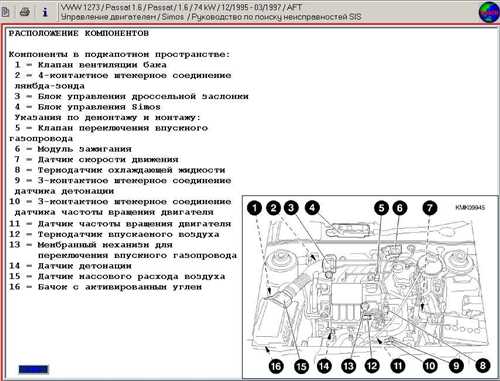Select item '9 = 3-контактное штекерное соединение'
Image resolution: width=500 pixels, height=381 pixels.
pyautogui.click(x=123, y=180)
